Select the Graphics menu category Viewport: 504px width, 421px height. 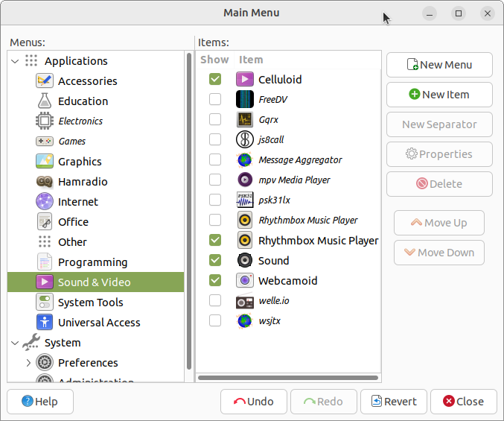pyautogui.click(x=80, y=162)
